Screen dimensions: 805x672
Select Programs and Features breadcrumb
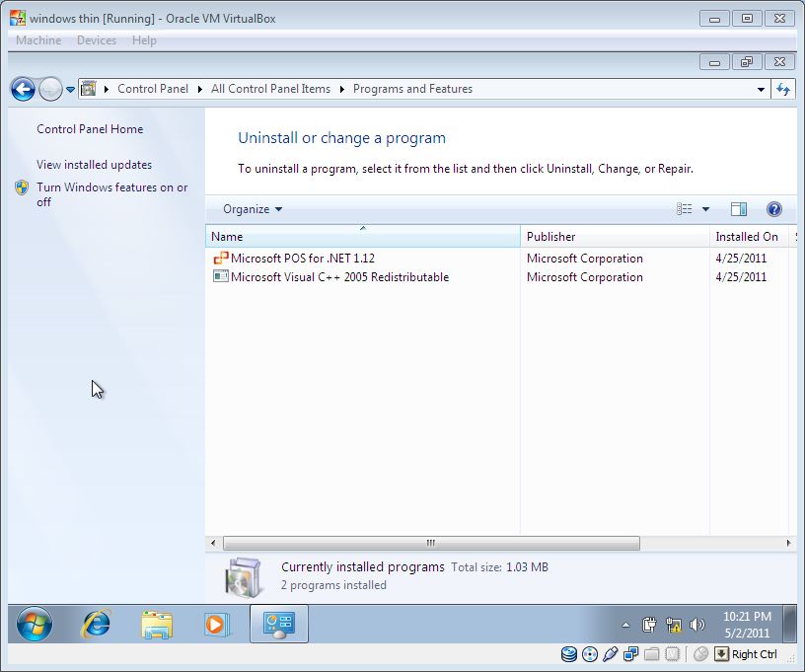pyautogui.click(x=412, y=89)
